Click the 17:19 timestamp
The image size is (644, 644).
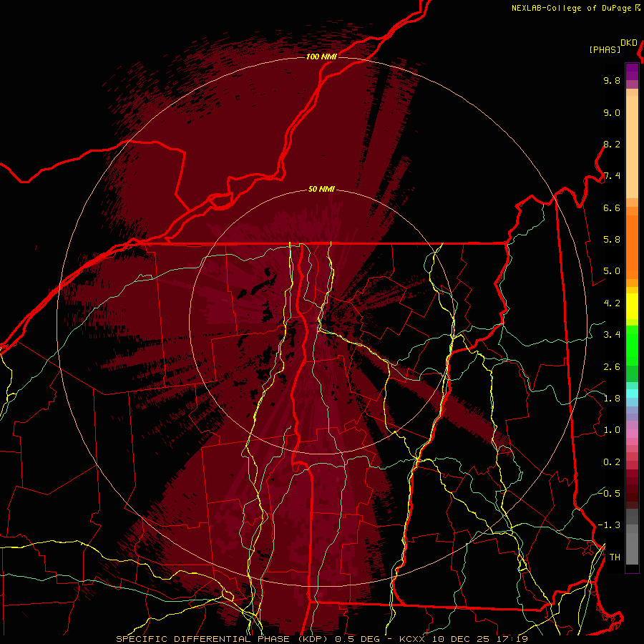click(512, 639)
